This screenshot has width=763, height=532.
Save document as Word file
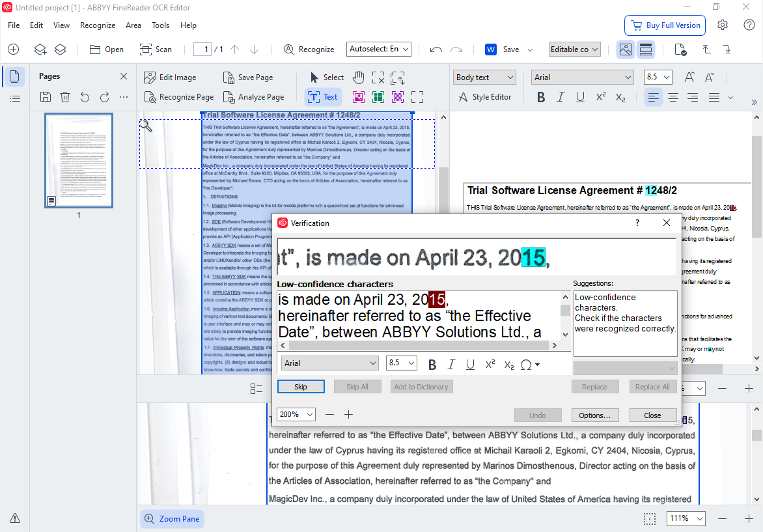coord(503,49)
